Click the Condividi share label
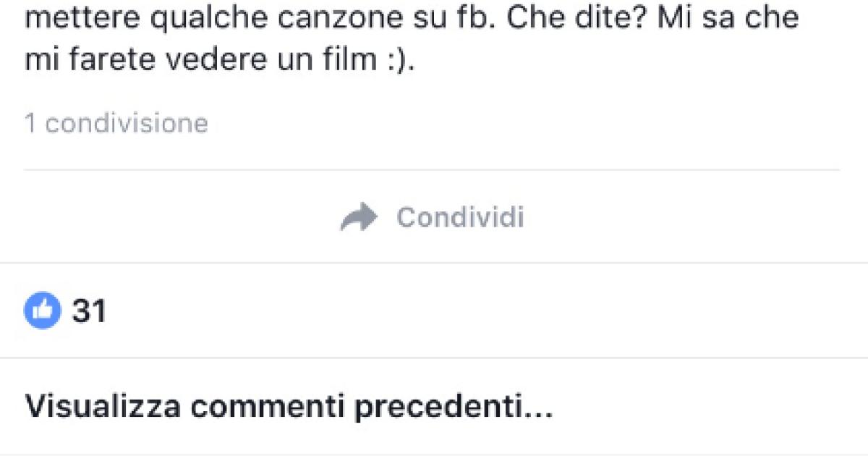This screenshot has height=456, width=868. (x=460, y=217)
